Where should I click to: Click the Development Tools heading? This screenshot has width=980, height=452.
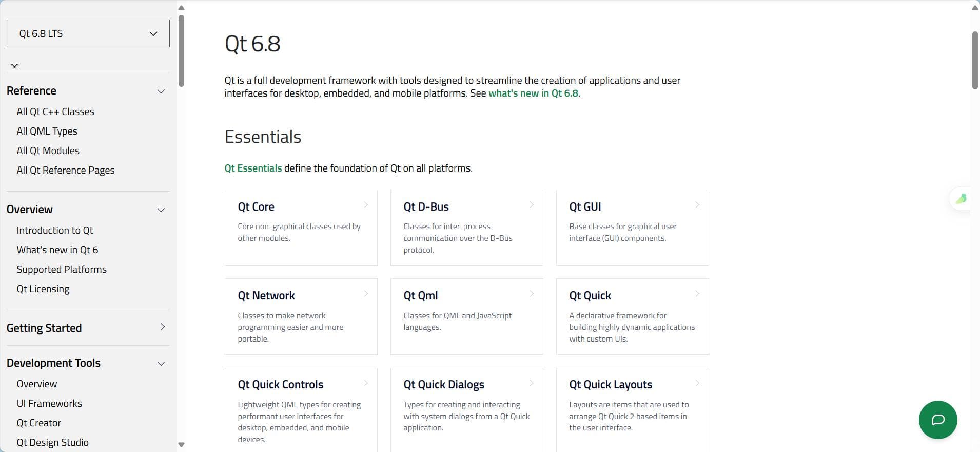click(53, 363)
